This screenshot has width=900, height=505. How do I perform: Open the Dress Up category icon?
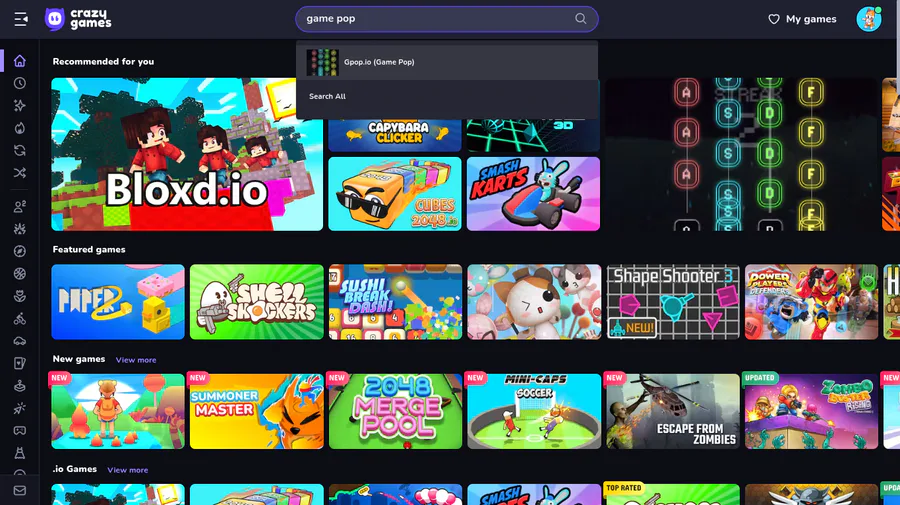pyautogui.click(x=20, y=453)
